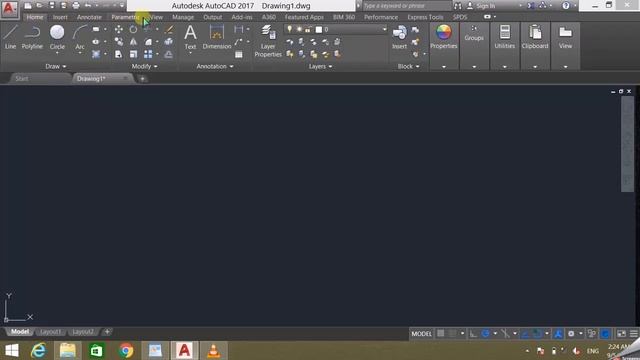The height and width of the screenshot is (360, 640).
Task: Click the Rectangle tool in Draw panel
Action: pyautogui.click(x=96, y=29)
